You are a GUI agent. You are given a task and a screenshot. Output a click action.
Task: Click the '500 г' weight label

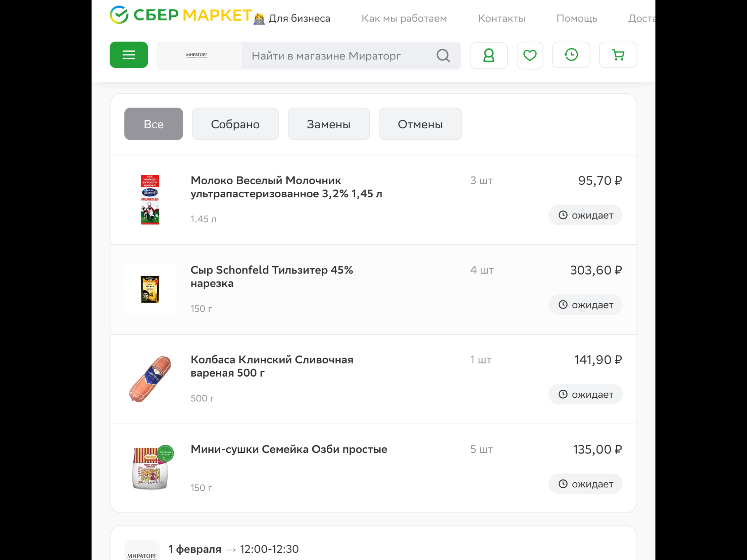(202, 398)
